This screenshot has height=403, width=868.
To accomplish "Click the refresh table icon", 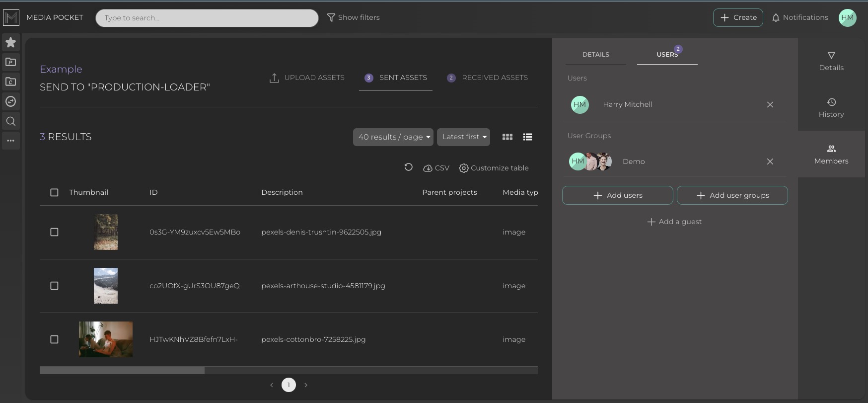I will point(408,167).
